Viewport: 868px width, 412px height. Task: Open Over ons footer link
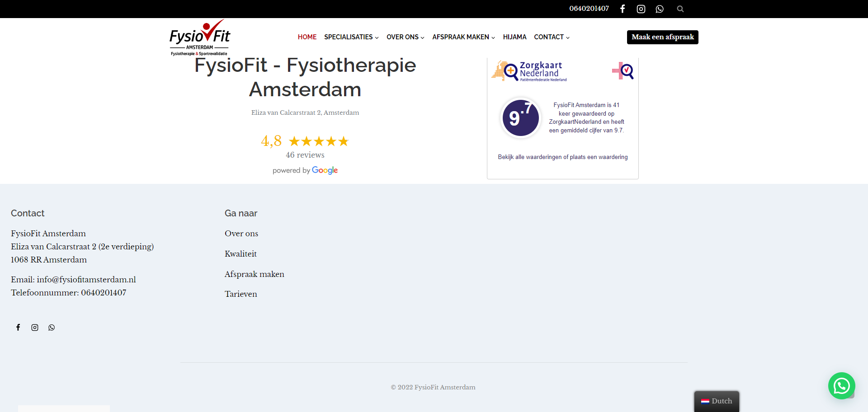tap(241, 234)
